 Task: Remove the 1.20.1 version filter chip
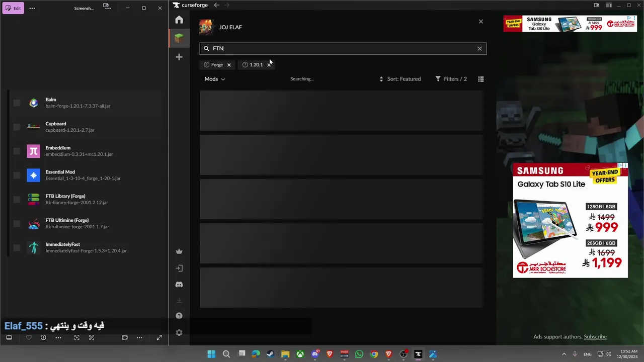(x=269, y=65)
